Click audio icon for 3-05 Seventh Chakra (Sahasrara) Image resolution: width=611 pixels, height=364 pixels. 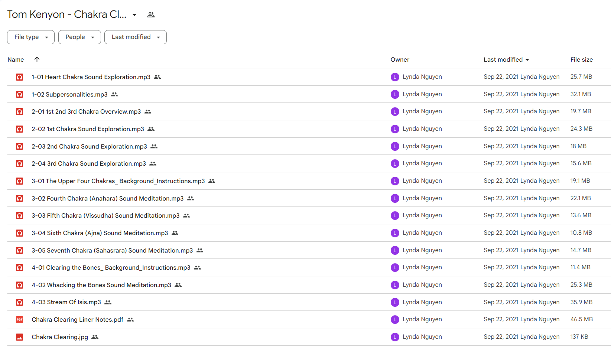(19, 250)
